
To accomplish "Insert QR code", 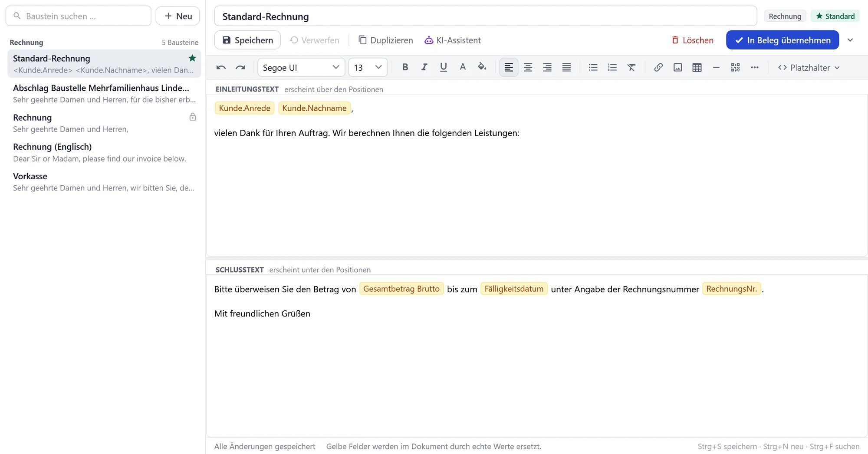I will 735,67.
